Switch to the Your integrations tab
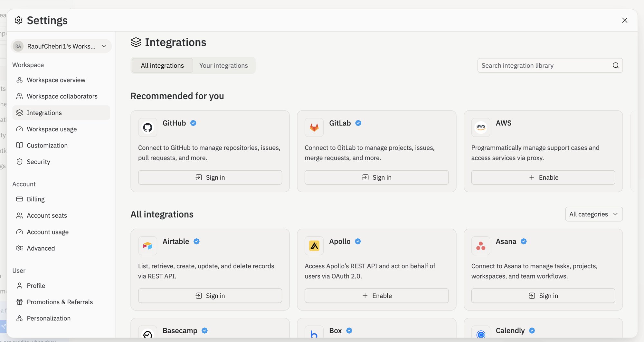The width and height of the screenshot is (644, 342). pos(223,65)
